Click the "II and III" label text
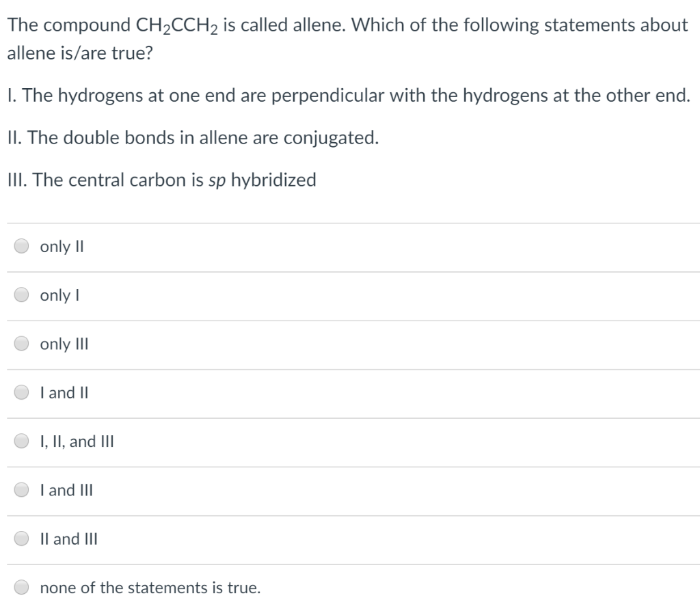The height and width of the screenshot is (615, 700). point(69,539)
